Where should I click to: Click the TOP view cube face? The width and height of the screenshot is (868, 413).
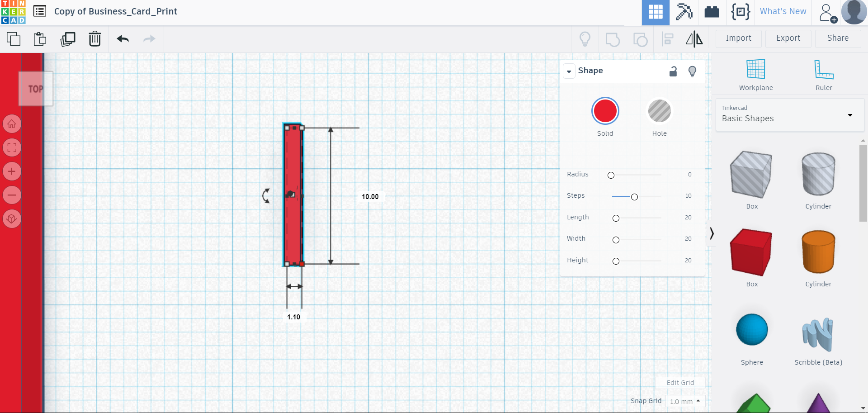[x=36, y=89]
